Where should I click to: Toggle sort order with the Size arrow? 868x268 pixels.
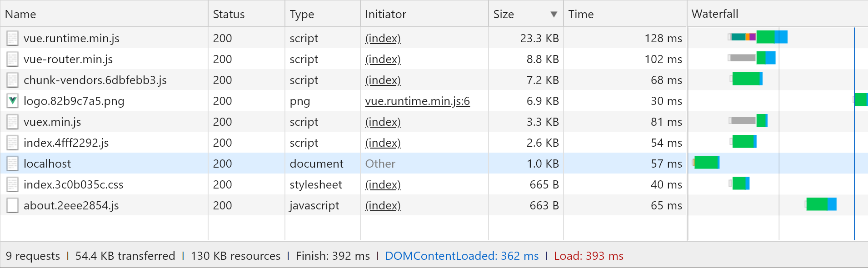click(554, 14)
